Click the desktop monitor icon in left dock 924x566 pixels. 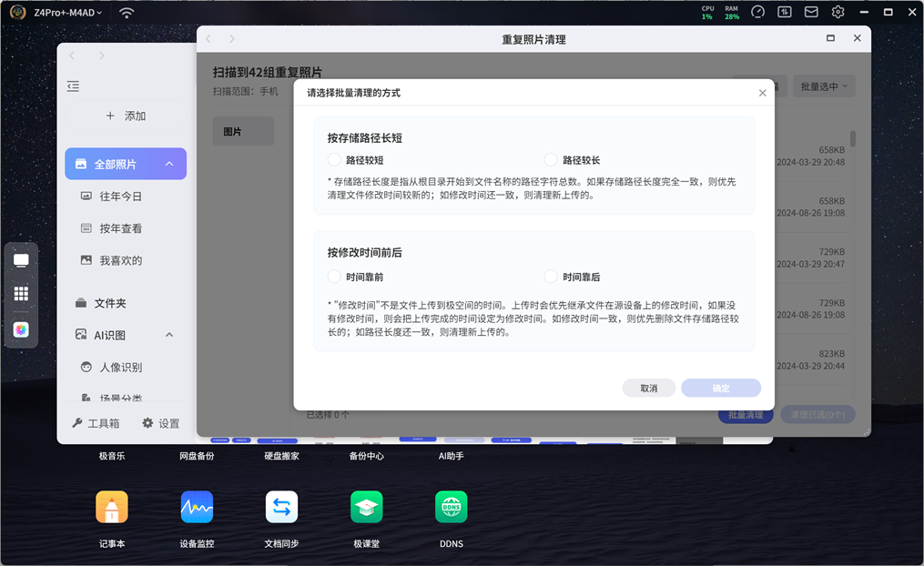point(21,261)
